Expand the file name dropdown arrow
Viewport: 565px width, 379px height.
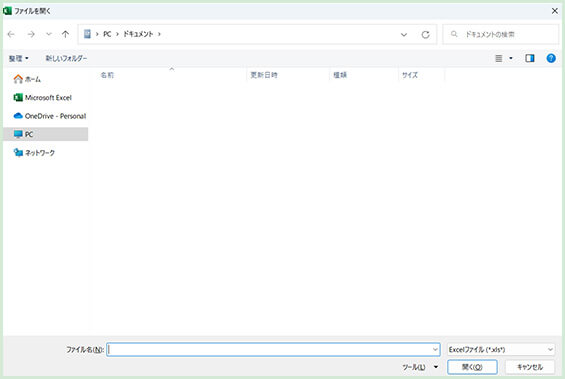pos(435,349)
